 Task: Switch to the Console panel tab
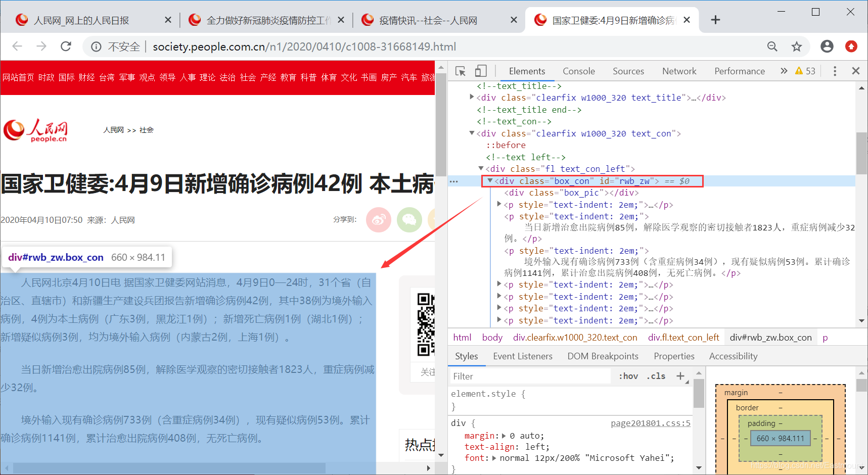coord(579,71)
